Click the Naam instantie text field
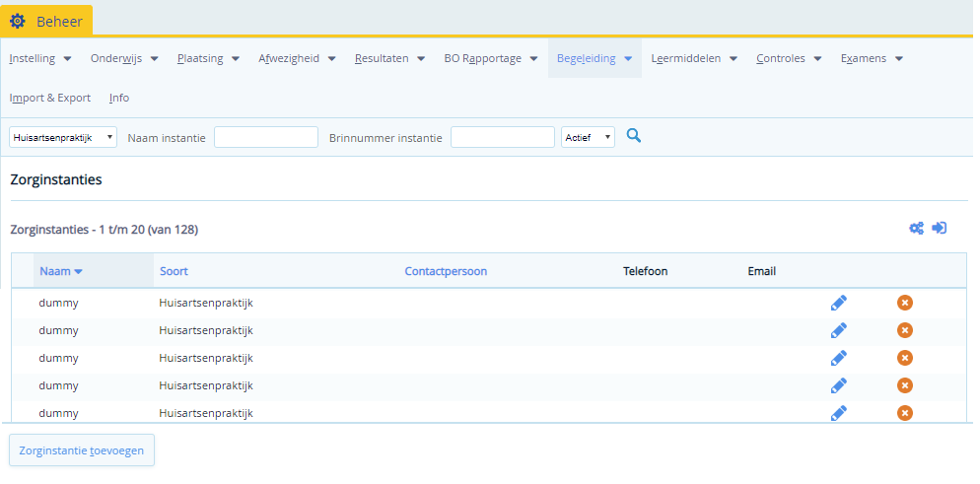This screenshot has height=484, width=980. (x=266, y=138)
